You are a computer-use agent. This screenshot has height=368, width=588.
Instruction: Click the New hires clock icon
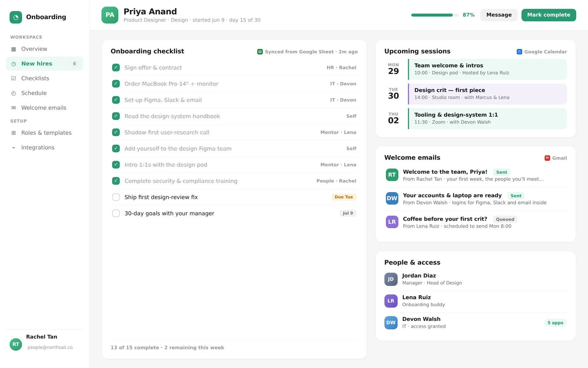tap(14, 64)
